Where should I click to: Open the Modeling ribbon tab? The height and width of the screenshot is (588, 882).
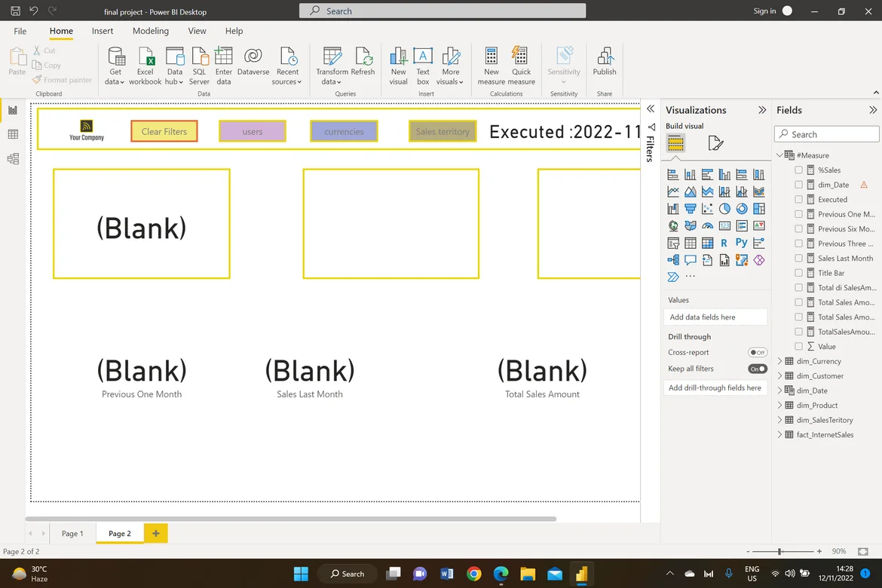[151, 31]
